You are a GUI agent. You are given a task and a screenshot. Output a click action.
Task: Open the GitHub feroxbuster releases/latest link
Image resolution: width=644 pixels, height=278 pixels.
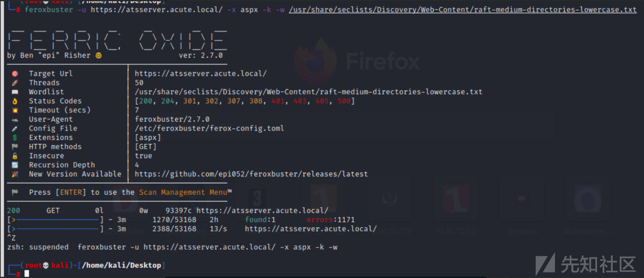[251, 174]
